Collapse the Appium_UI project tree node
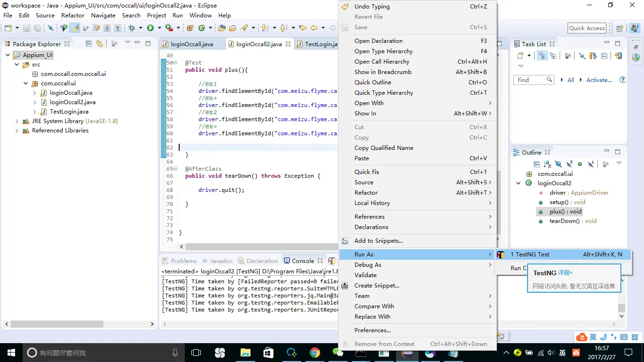 click(8, 55)
